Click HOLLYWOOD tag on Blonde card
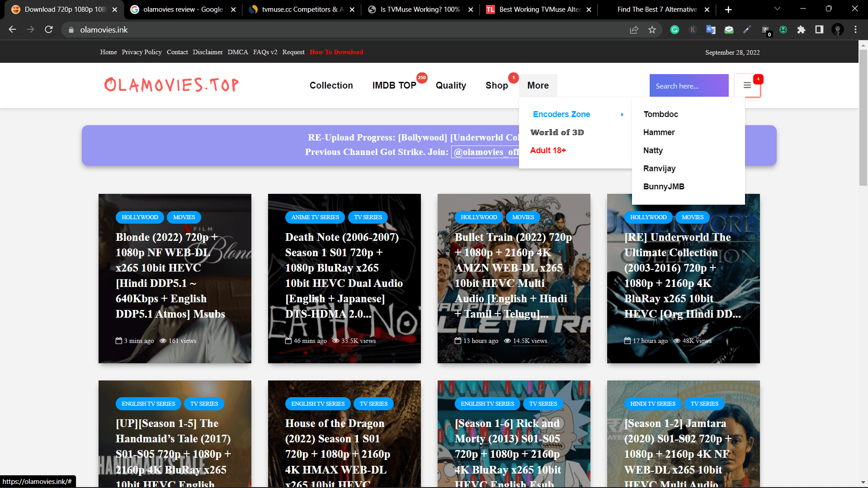This screenshot has width=868, height=488. 140,217
